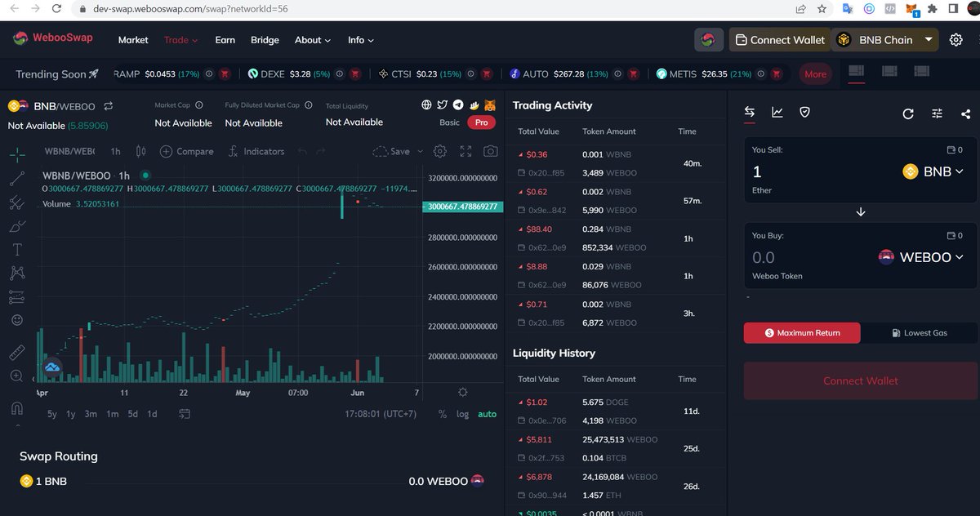Select the crosshair cursor tool in the chart sidebar
The height and width of the screenshot is (516, 980).
pos(17,153)
